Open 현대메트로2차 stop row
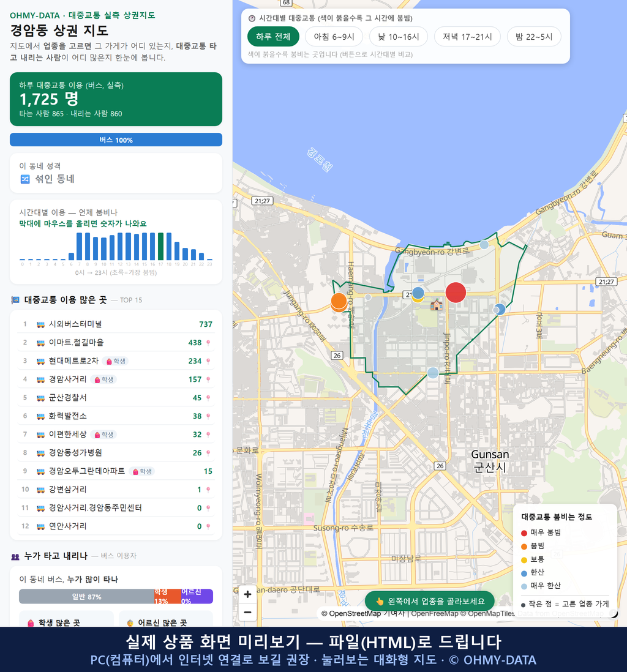627x672 pixels. (116, 361)
